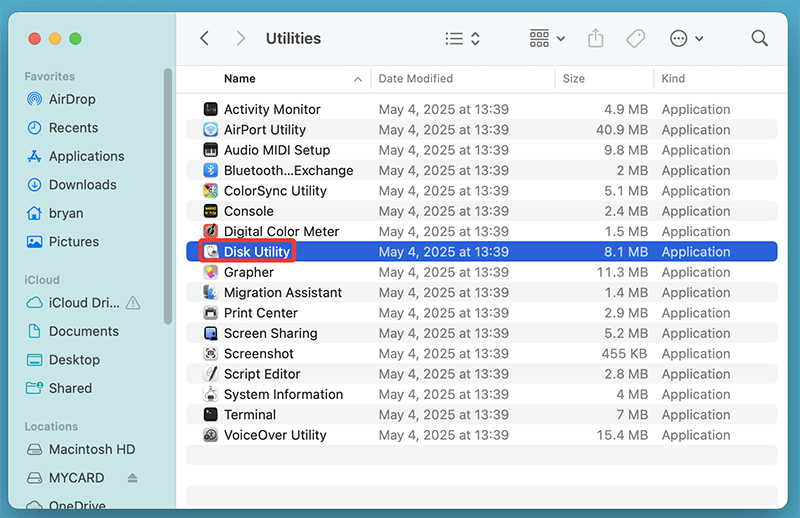Select the Activity Monitor icon
The image size is (800, 518).
pyautogui.click(x=211, y=109)
